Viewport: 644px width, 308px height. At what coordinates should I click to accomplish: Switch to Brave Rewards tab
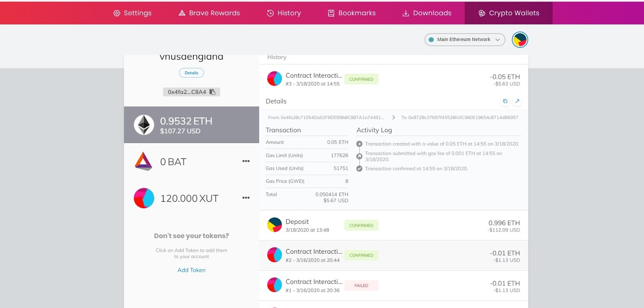(209, 13)
